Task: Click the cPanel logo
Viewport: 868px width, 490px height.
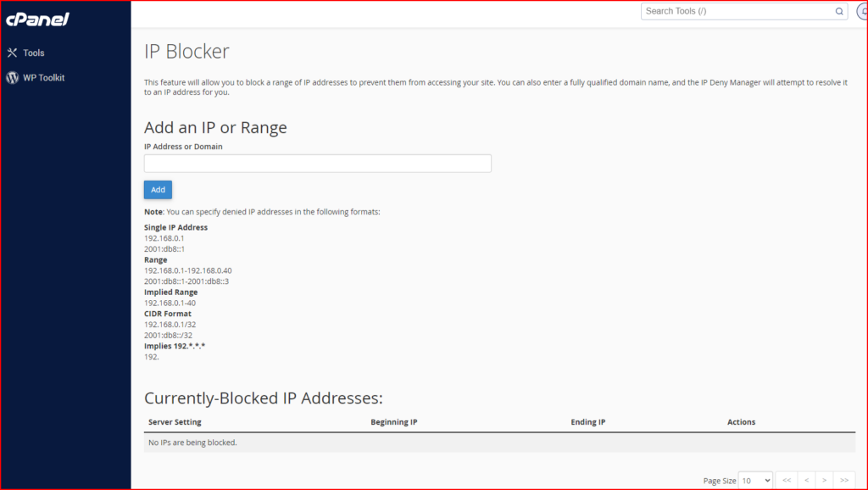Action: point(37,19)
